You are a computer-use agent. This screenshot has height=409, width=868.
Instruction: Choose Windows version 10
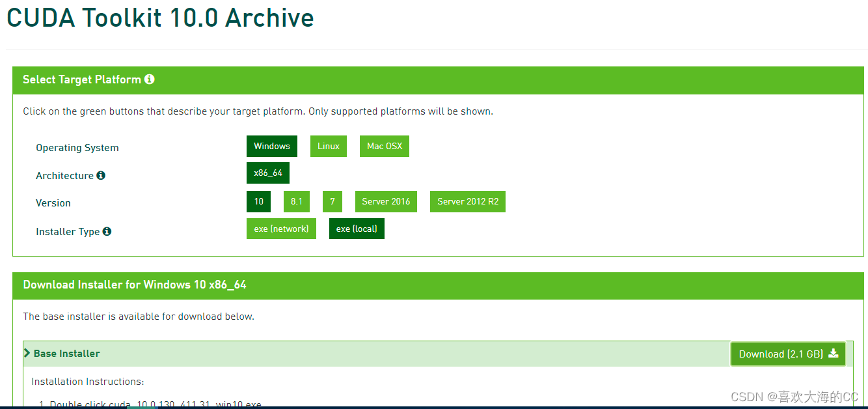(x=259, y=202)
